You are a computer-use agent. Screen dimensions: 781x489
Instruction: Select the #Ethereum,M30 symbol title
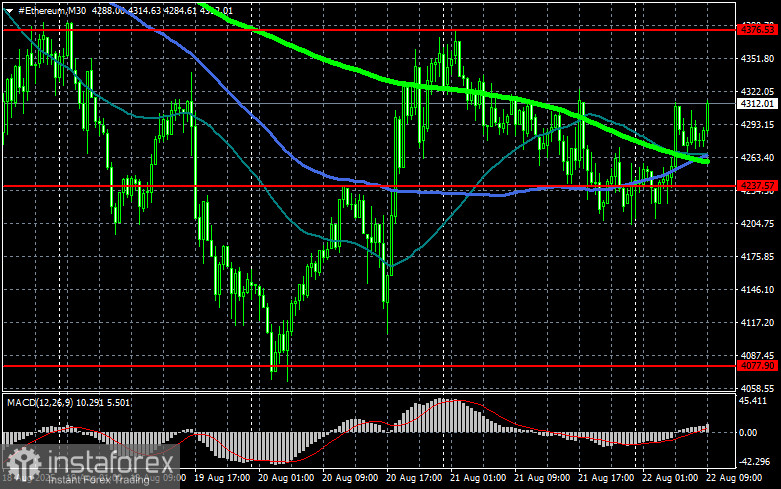coord(52,10)
